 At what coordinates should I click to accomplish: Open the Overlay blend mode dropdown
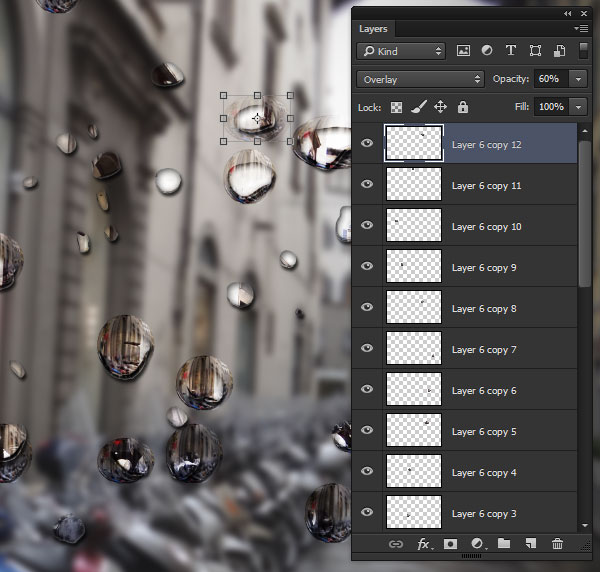pyautogui.click(x=420, y=79)
